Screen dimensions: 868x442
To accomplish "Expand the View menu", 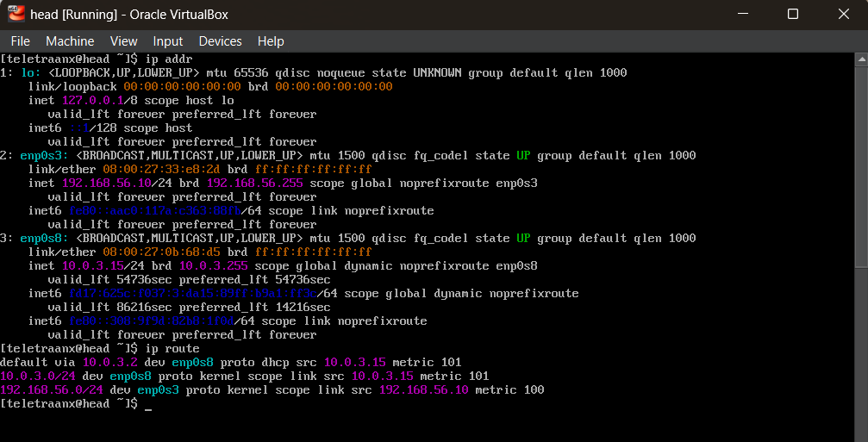I will point(124,41).
